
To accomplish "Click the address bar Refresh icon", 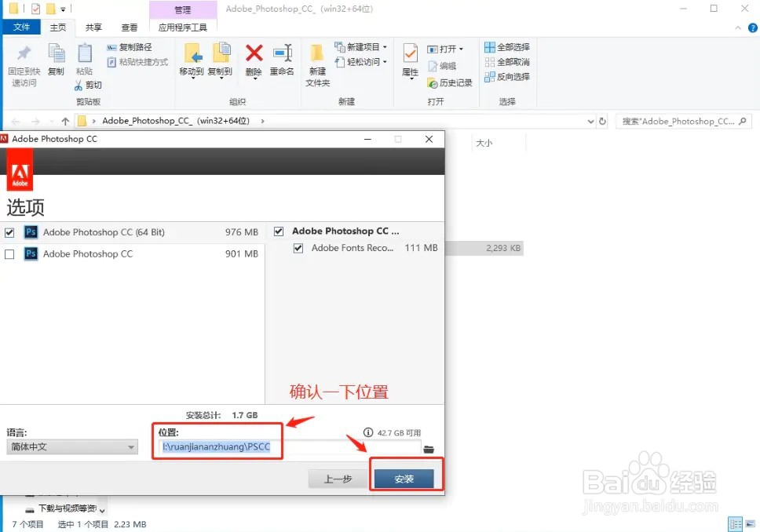I will tap(602, 121).
